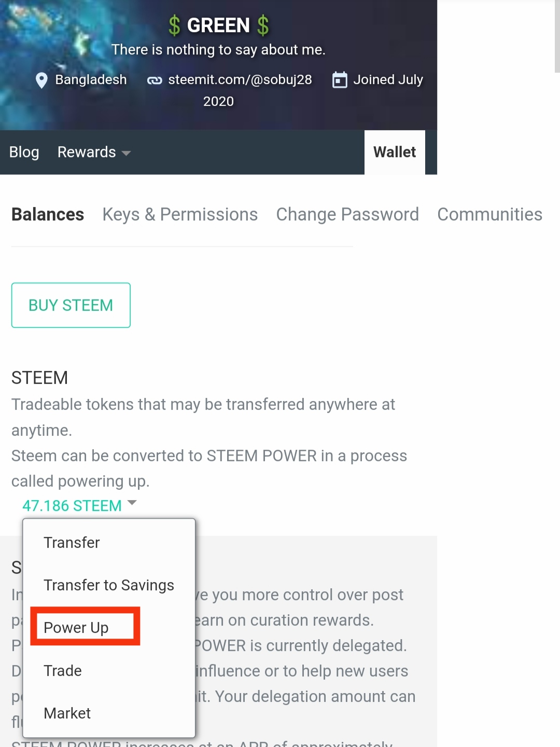Image resolution: width=560 pixels, height=747 pixels.
Task: Open the Blog tab
Action: [x=24, y=152]
